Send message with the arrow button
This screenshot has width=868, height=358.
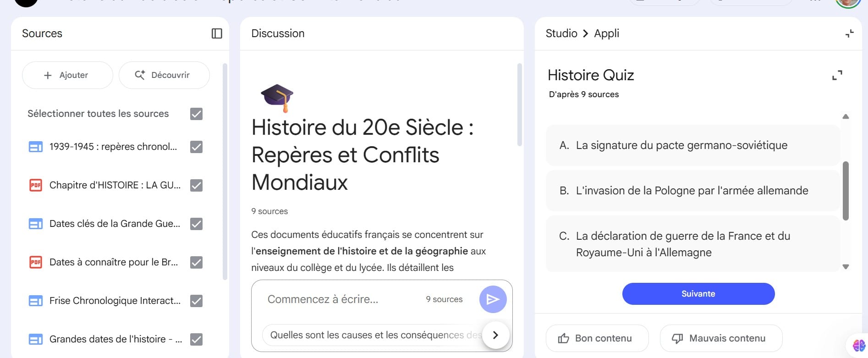click(x=493, y=299)
